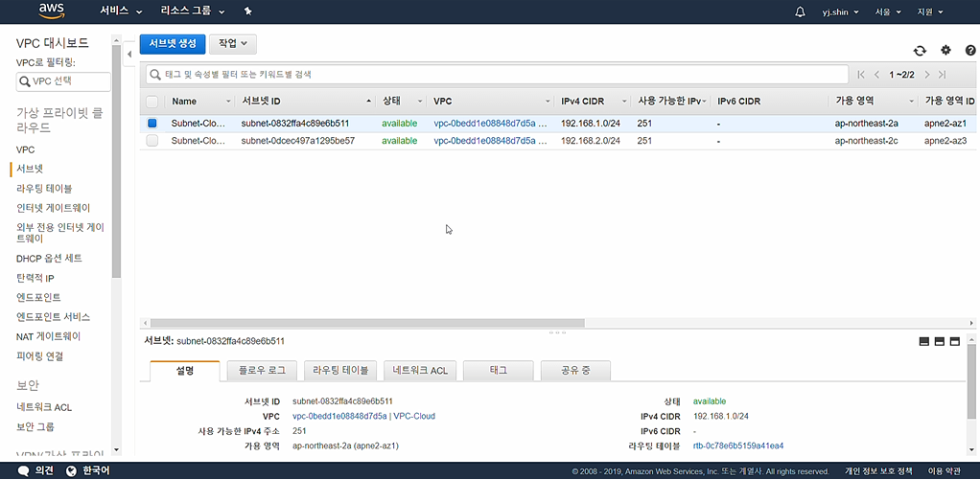Open 엔드포인트 서비스 in sidebar

(x=53, y=317)
